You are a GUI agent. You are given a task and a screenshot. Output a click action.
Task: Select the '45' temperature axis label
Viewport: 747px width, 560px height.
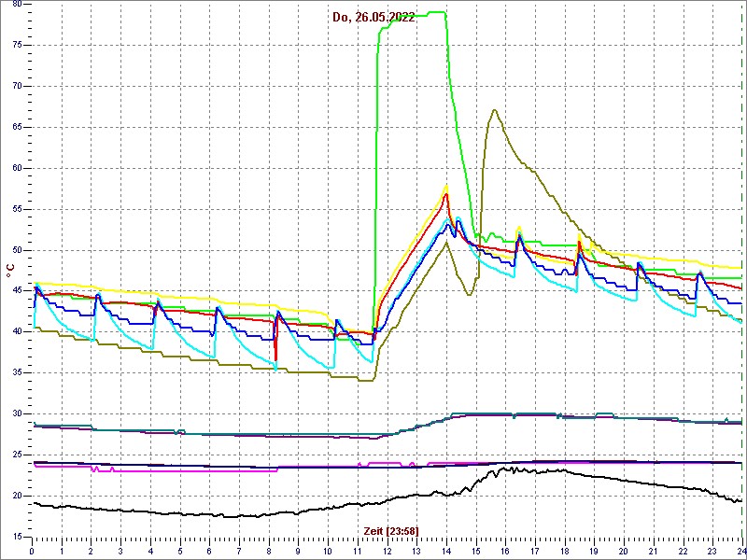[16, 291]
